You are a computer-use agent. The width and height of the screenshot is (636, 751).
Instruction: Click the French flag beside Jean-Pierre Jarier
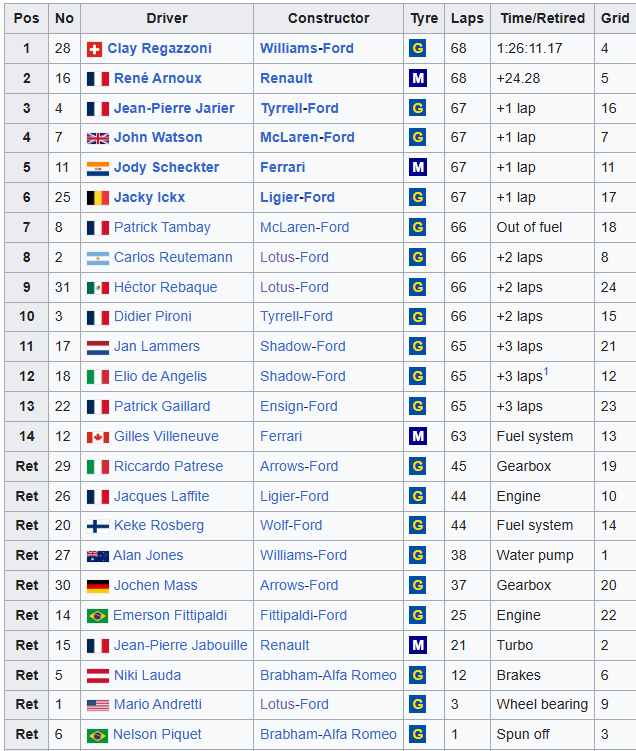pyautogui.click(x=98, y=109)
